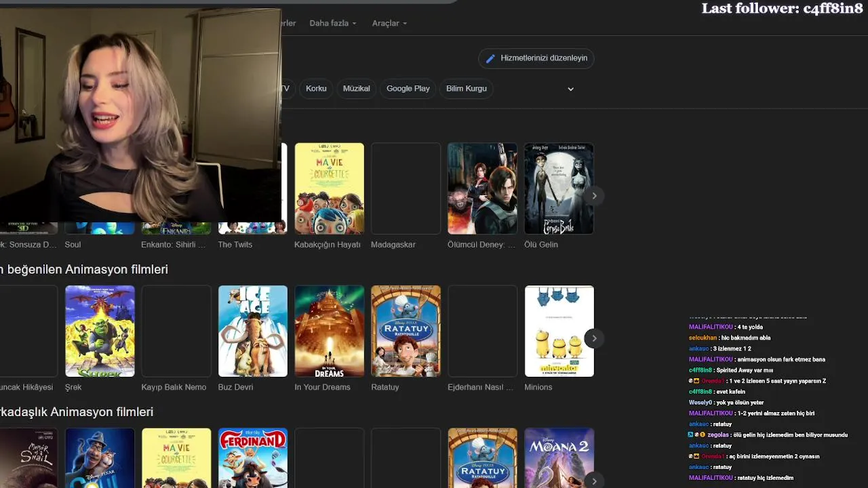Advance the Arkadaşlık Animasyon row with its arrow
This screenshot has width=868, height=488.
pyautogui.click(x=594, y=481)
